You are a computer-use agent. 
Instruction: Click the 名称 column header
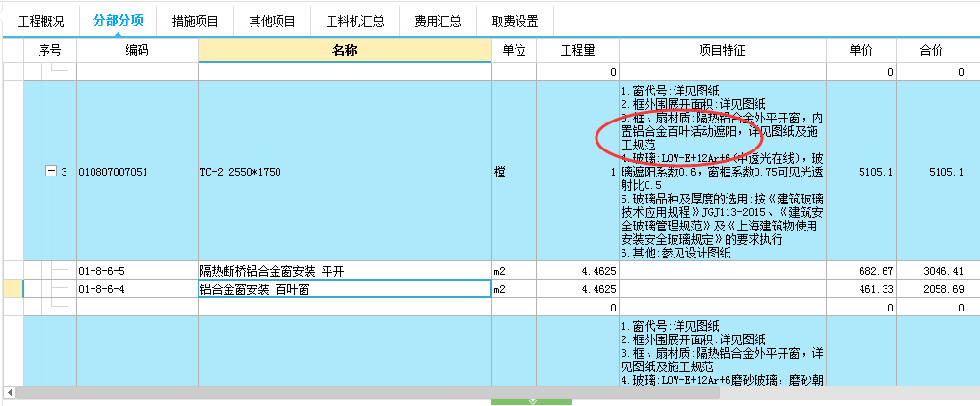point(344,51)
